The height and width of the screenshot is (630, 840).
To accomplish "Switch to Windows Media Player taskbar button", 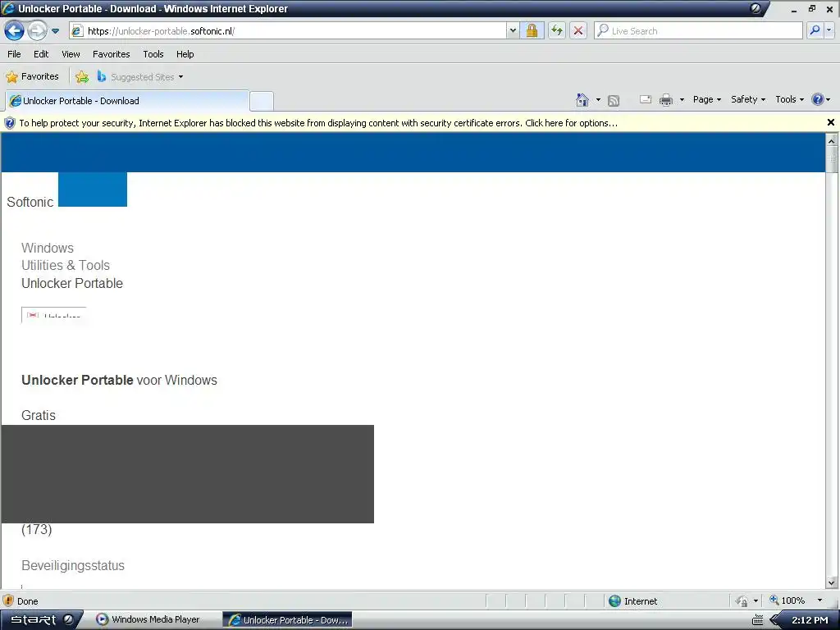I will [x=148, y=620].
